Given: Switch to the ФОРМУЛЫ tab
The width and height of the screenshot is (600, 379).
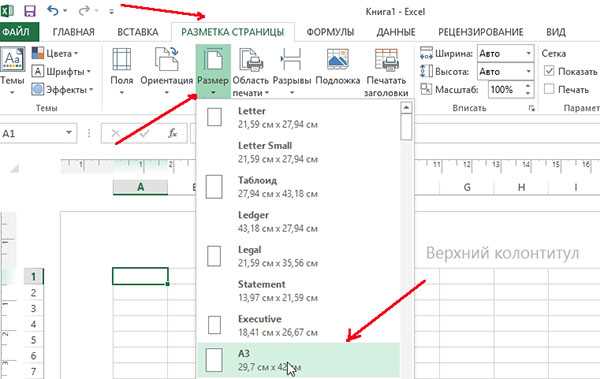Looking at the screenshot, I should pos(330,32).
